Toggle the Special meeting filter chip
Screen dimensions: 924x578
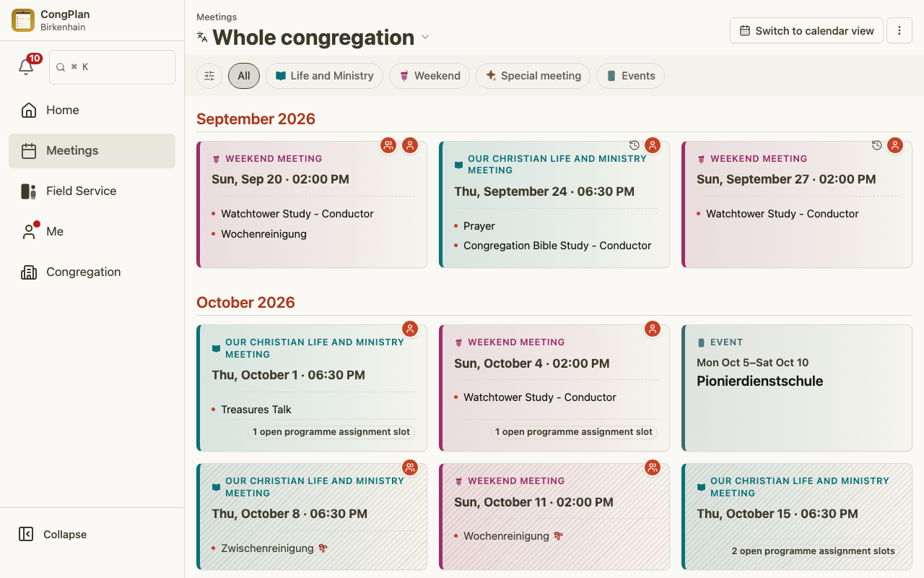pyautogui.click(x=533, y=76)
